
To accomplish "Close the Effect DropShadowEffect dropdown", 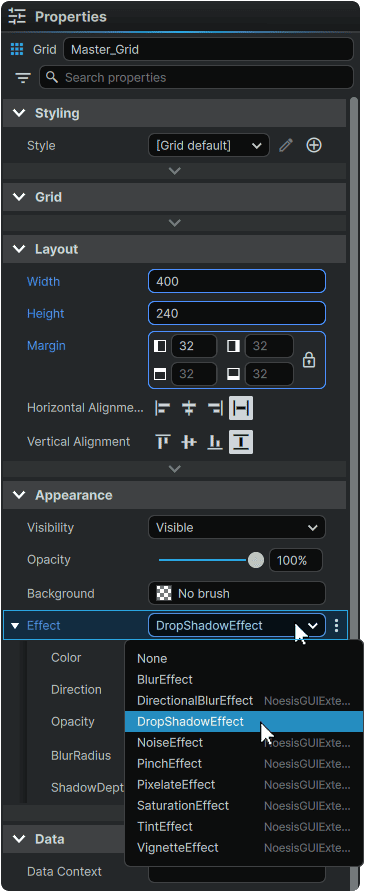I will [x=237, y=626].
